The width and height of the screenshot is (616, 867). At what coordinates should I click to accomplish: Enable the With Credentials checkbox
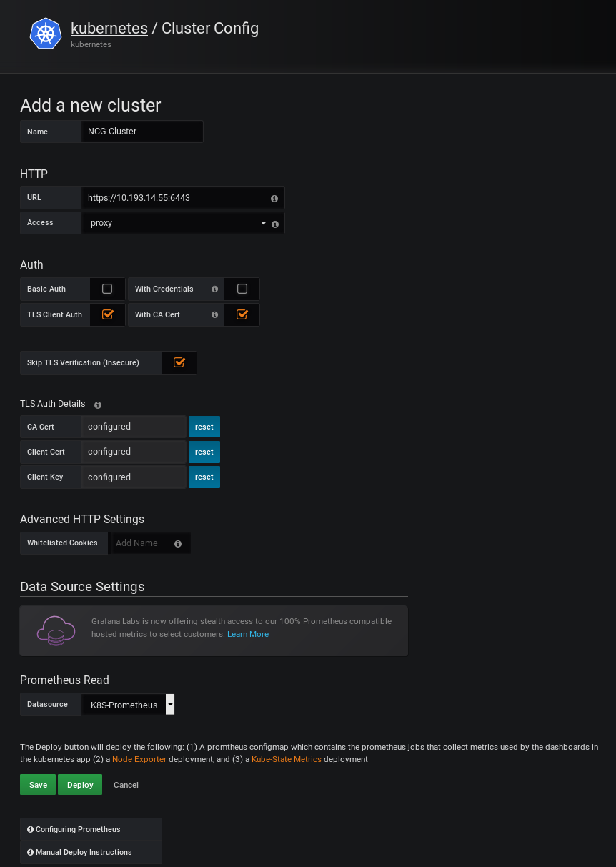(242, 289)
